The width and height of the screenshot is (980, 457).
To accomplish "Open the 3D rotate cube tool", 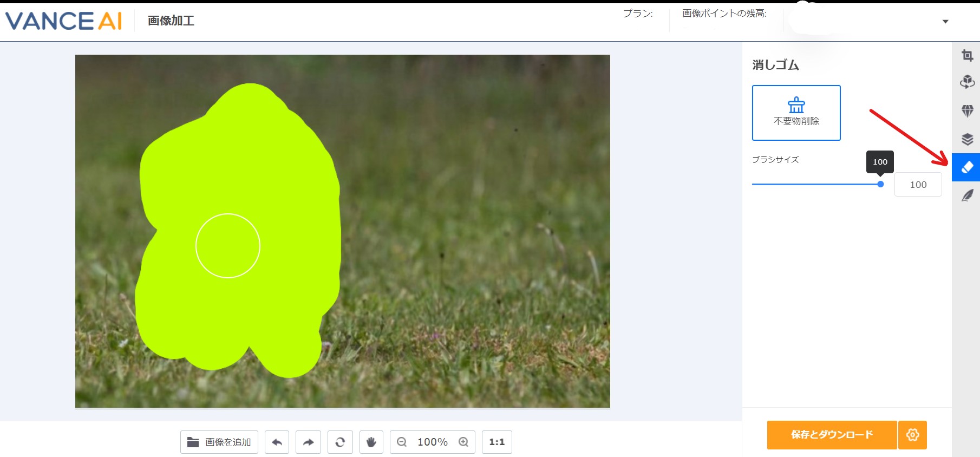I will pos(967,82).
